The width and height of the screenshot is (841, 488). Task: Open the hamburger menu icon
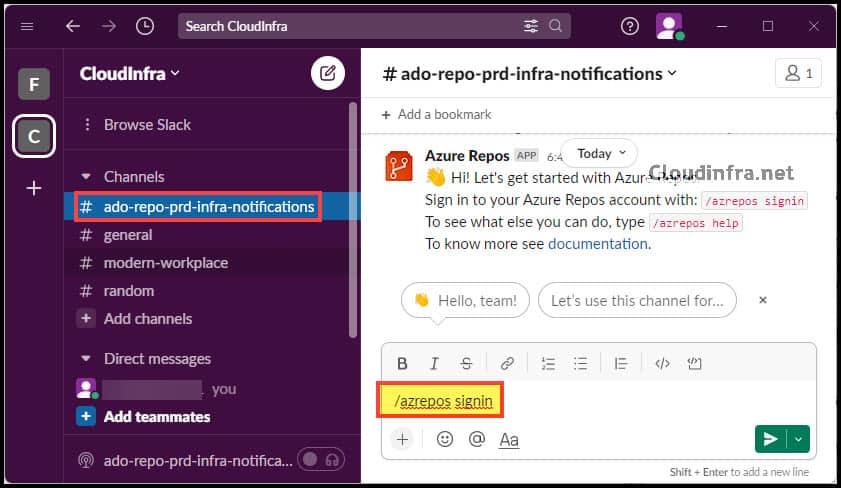tap(27, 26)
